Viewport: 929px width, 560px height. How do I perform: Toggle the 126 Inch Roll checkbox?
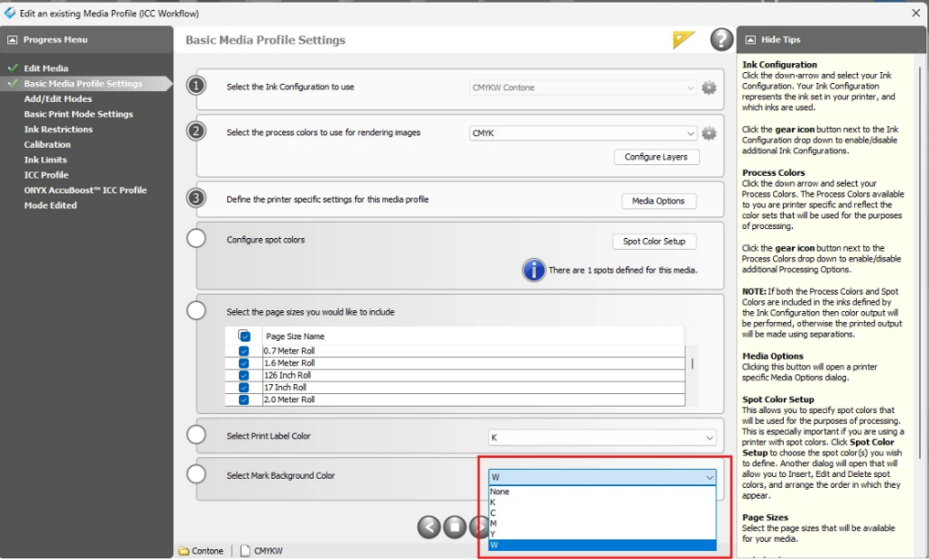coord(244,375)
